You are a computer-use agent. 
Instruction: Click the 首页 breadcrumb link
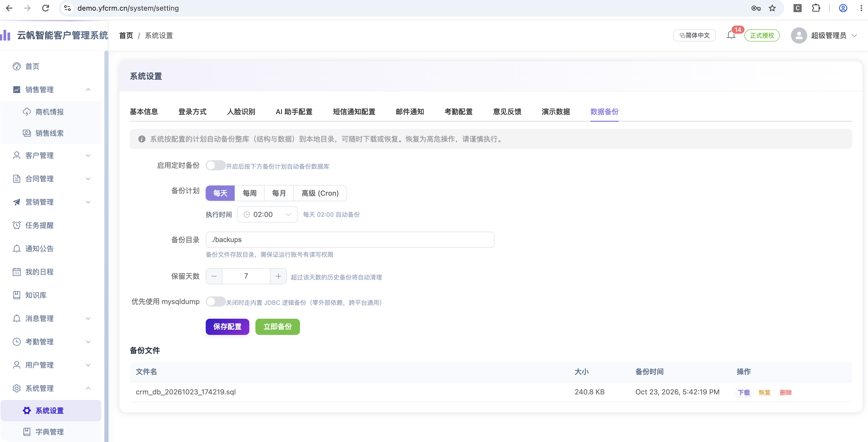[x=126, y=35]
